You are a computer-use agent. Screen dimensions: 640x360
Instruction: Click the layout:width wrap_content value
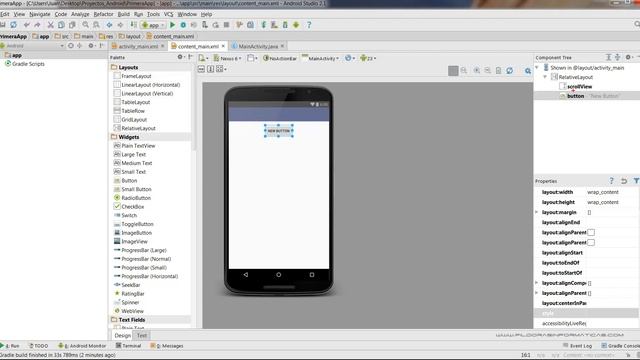pos(603,192)
